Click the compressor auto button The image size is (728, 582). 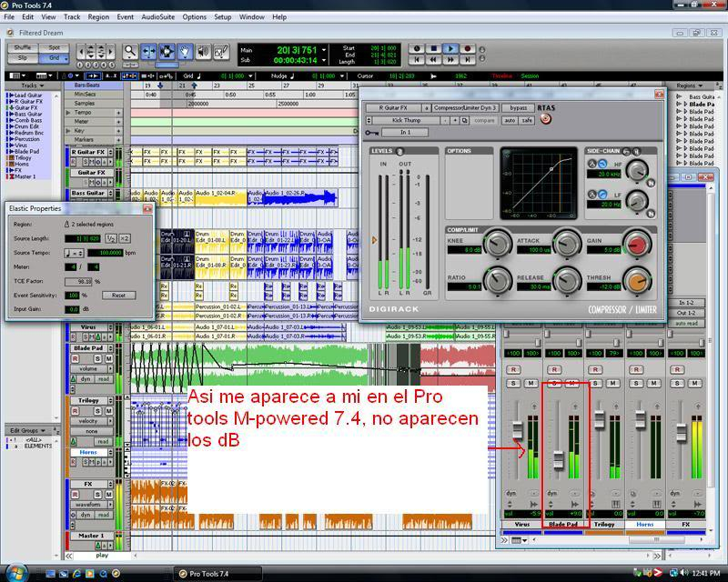(510, 120)
